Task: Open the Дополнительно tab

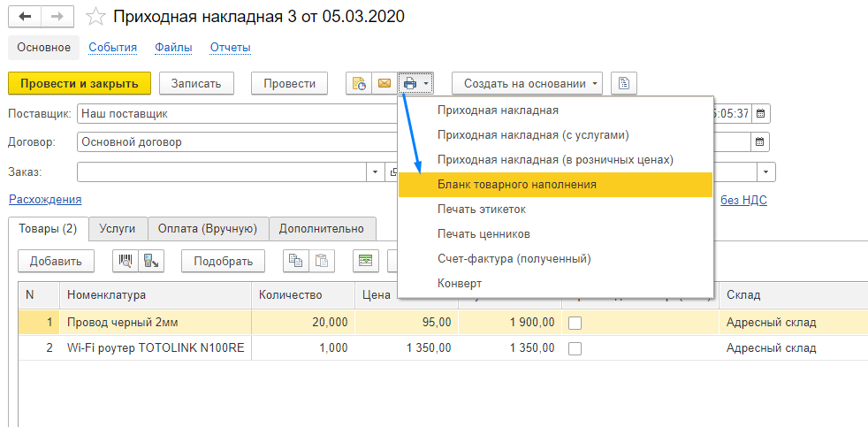Action: pyautogui.click(x=322, y=229)
